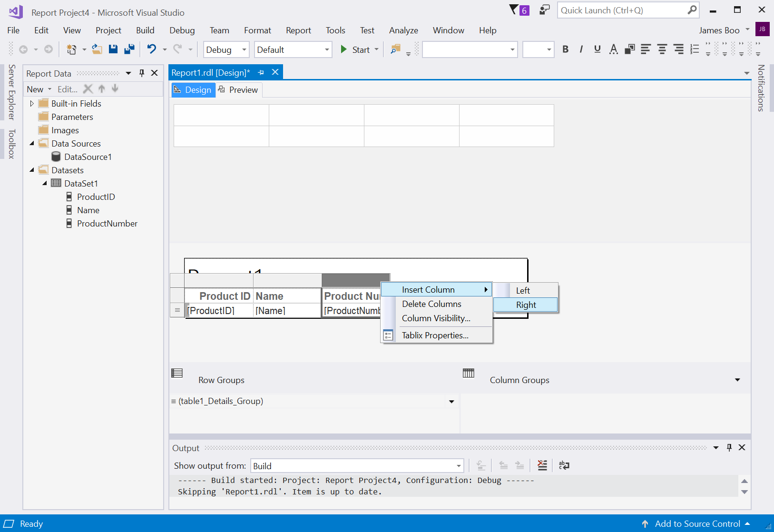This screenshot has width=774, height=532.
Task: Expand the Built-in Fields folder
Action: coord(32,103)
